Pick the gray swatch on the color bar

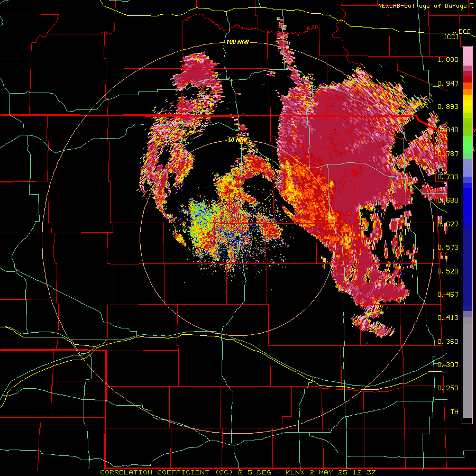467,368
